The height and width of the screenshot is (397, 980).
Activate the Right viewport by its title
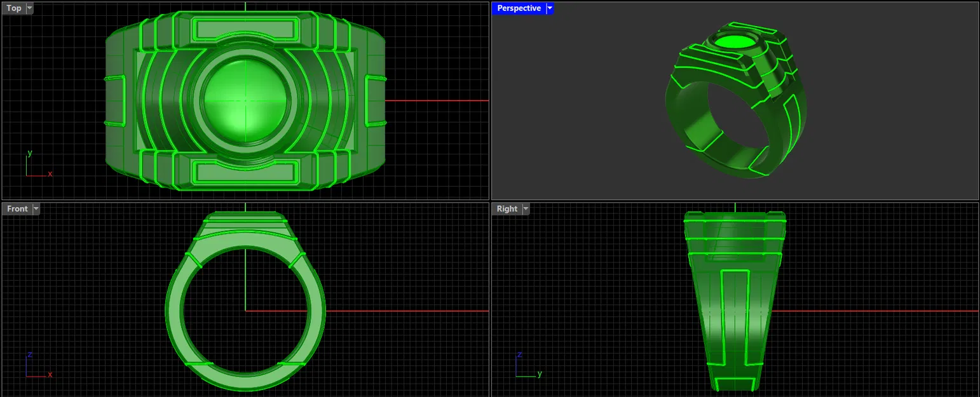click(508, 208)
